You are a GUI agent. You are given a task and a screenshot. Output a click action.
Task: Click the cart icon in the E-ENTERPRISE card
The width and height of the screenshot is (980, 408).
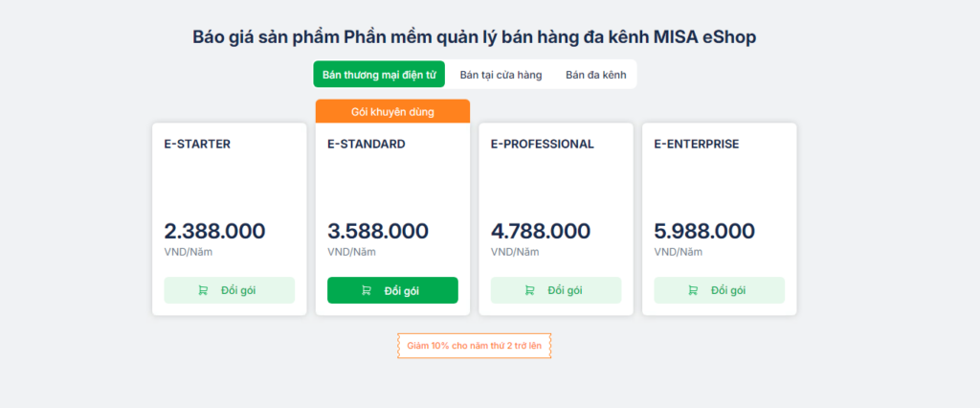click(x=693, y=290)
